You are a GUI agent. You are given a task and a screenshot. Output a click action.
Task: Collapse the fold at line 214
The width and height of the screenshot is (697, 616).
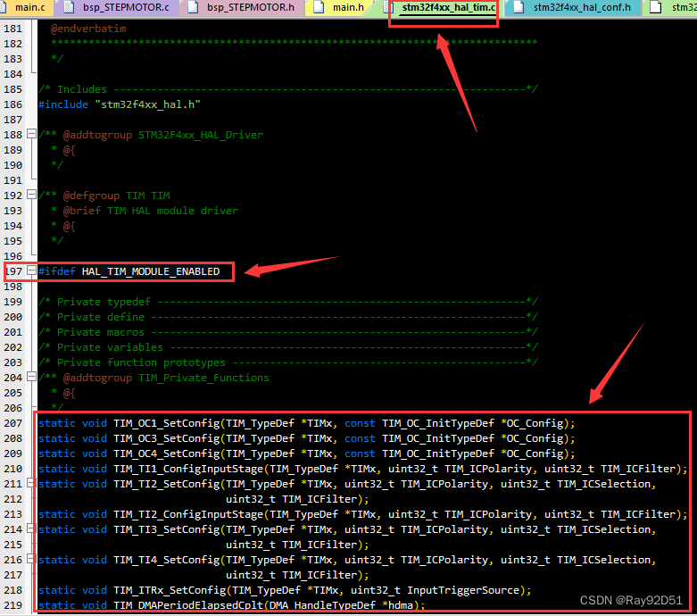coord(31,529)
